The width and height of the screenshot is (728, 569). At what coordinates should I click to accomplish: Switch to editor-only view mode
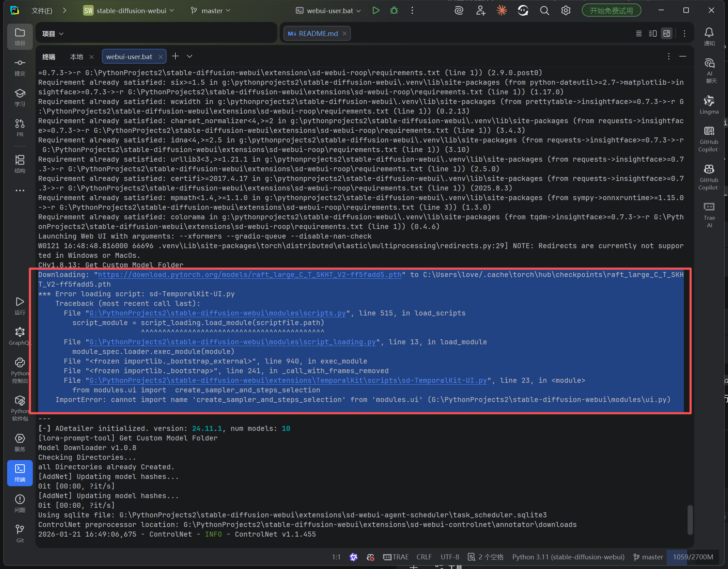639,33
